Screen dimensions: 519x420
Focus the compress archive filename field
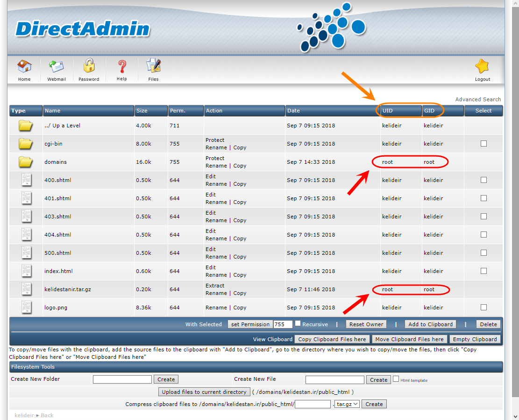click(x=313, y=404)
